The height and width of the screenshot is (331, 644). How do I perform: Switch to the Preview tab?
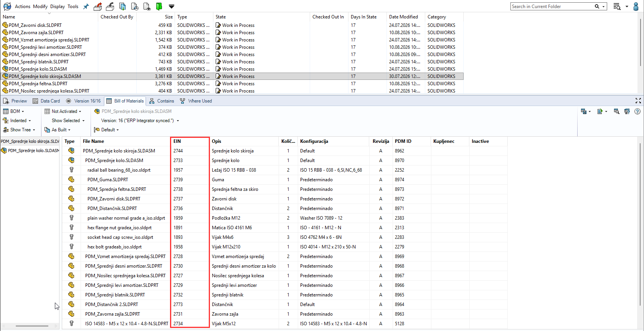[15, 101]
